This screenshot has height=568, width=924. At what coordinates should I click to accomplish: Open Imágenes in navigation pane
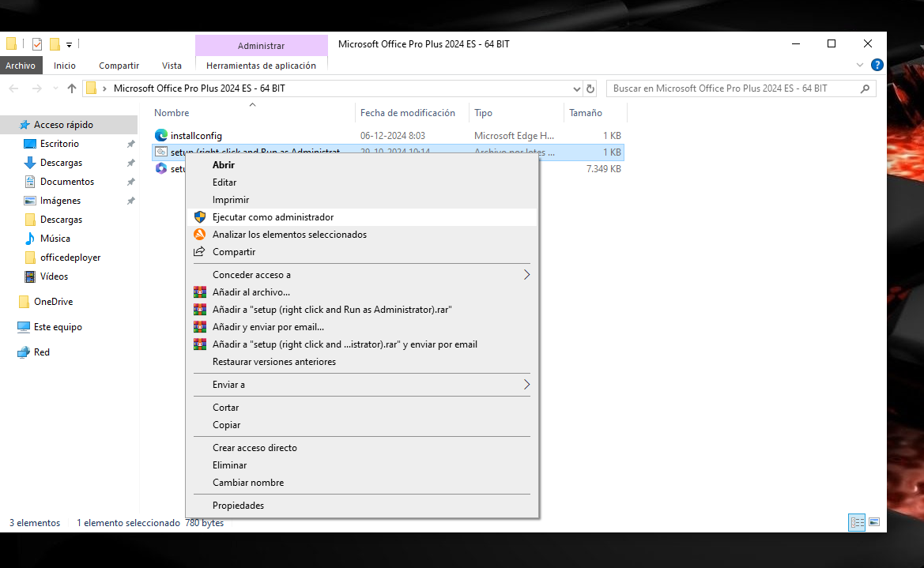(60, 201)
